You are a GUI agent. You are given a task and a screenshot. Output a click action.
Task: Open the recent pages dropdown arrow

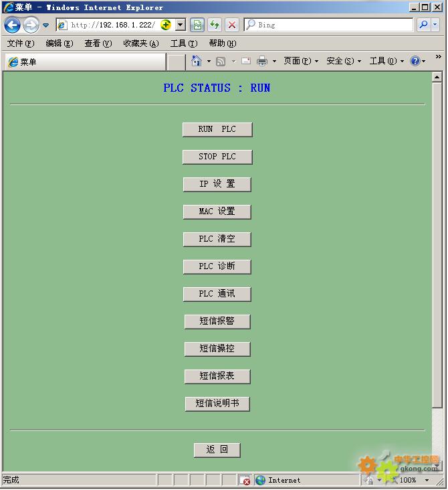coord(46,25)
